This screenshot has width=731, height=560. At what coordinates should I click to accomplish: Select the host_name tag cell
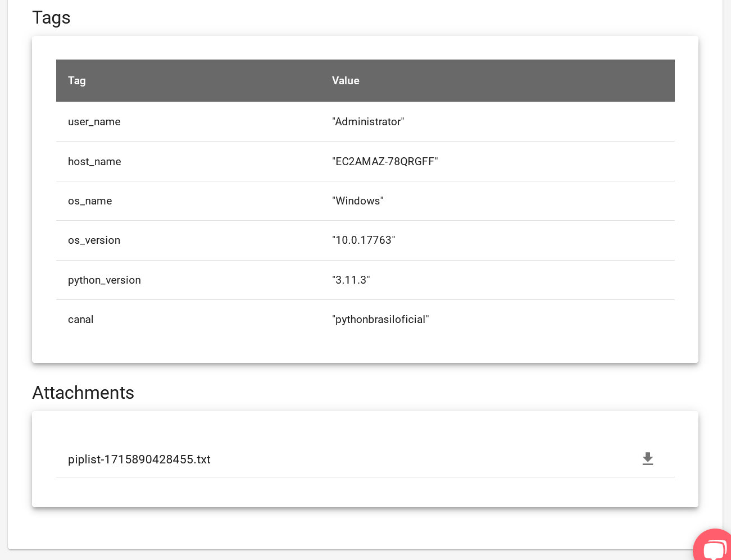coord(94,162)
